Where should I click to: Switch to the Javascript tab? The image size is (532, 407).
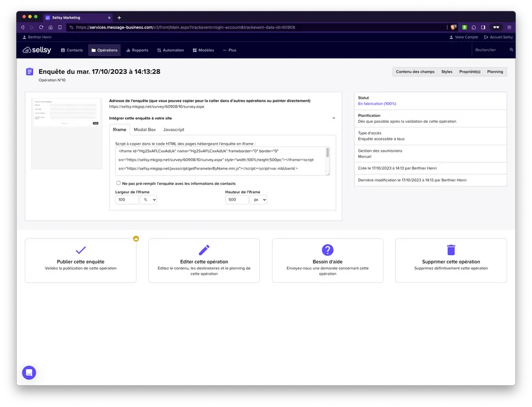coord(174,129)
